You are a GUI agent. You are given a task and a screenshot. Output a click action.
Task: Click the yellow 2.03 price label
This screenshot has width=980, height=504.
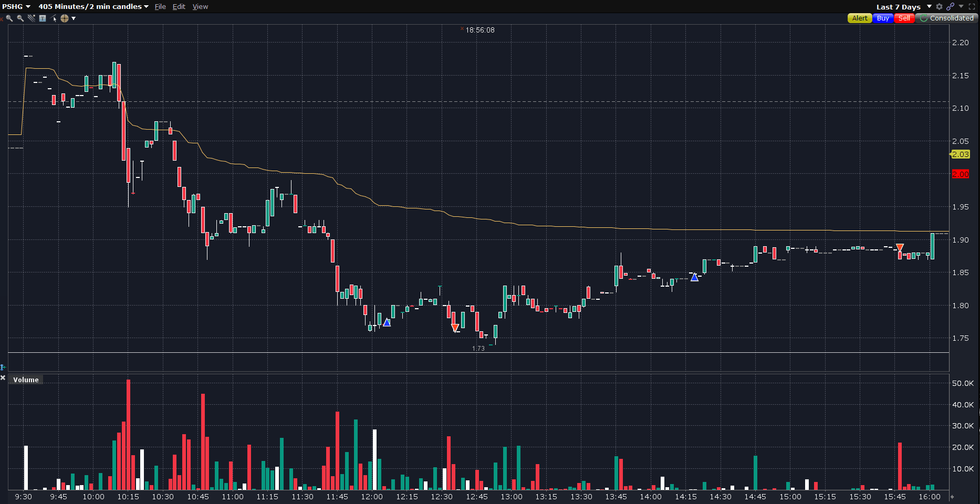[961, 154]
